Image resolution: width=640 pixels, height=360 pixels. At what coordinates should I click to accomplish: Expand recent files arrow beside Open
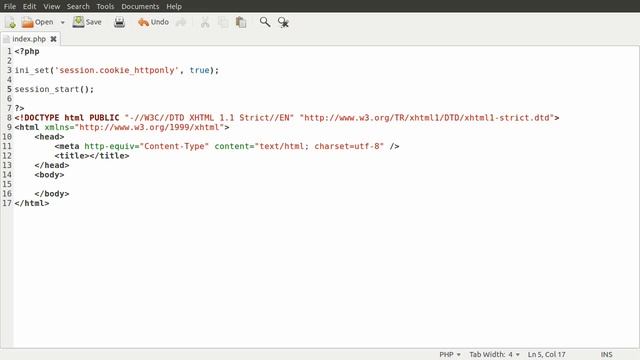[62, 22]
